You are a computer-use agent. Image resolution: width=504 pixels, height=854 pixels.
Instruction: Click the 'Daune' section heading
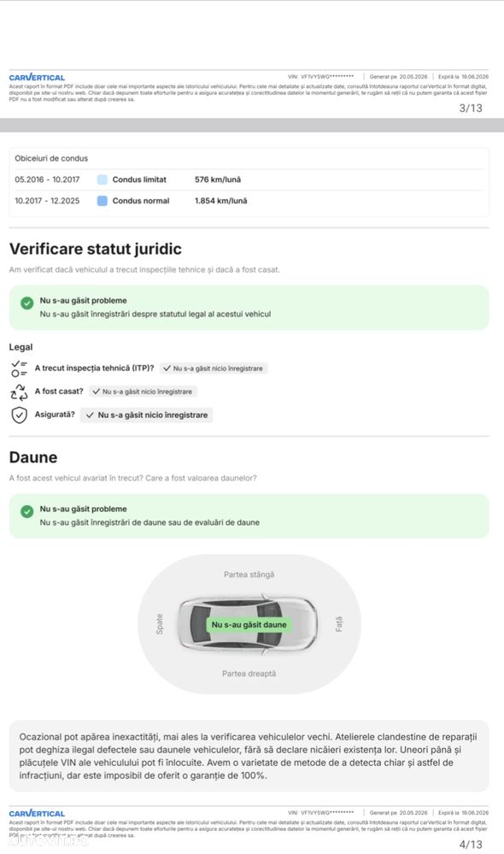[x=33, y=457]
